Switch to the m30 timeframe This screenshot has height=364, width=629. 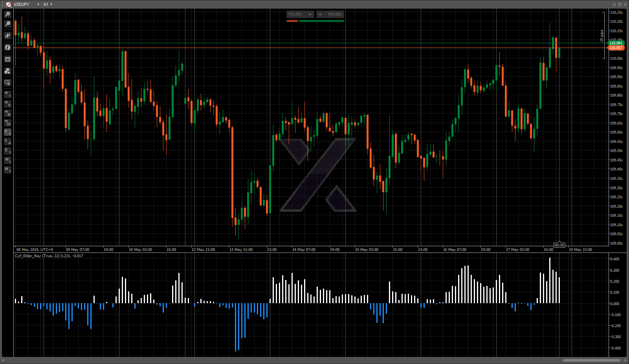[7, 123]
